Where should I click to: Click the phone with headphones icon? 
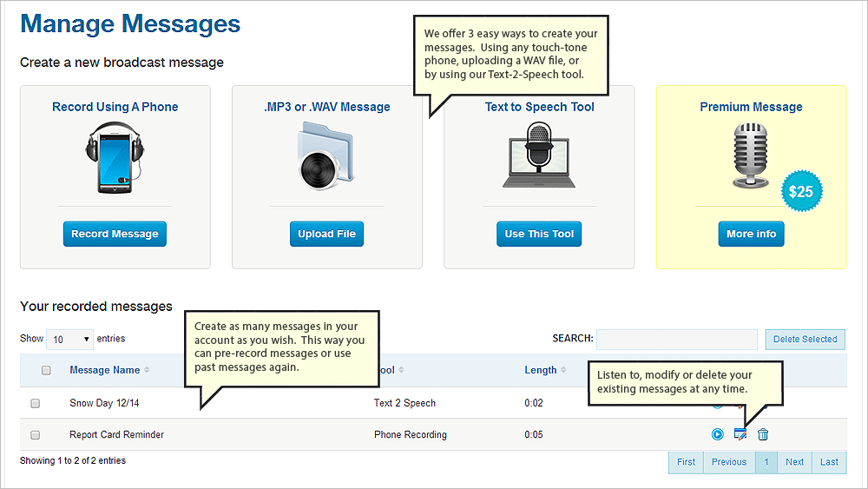[115, 157]
